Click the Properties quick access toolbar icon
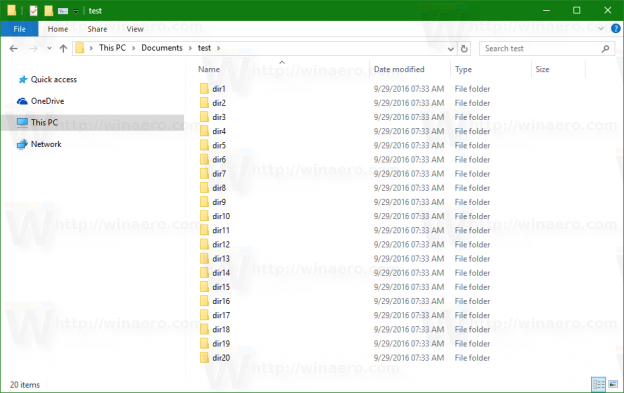Image resolution: width=624 pixels, height=393 pixels. (33, 11)
